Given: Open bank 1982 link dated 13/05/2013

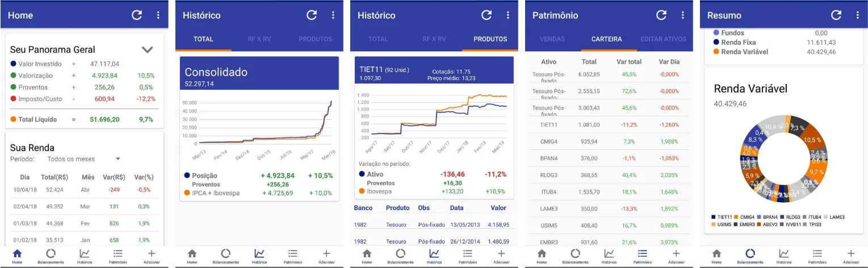Looking at the screenshot, I should [360, 225].
